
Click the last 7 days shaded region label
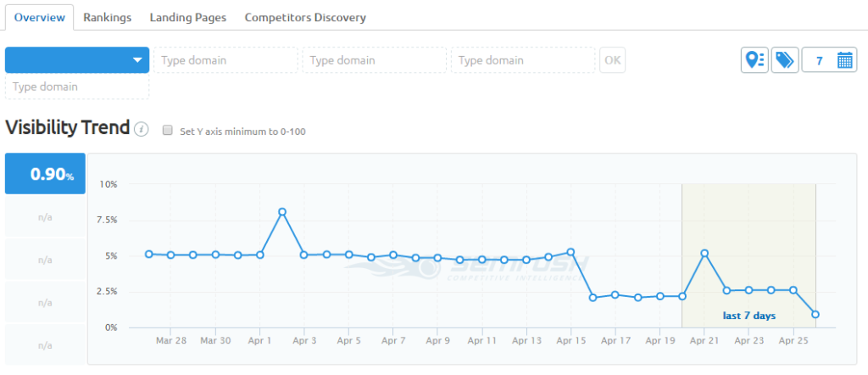749,316
